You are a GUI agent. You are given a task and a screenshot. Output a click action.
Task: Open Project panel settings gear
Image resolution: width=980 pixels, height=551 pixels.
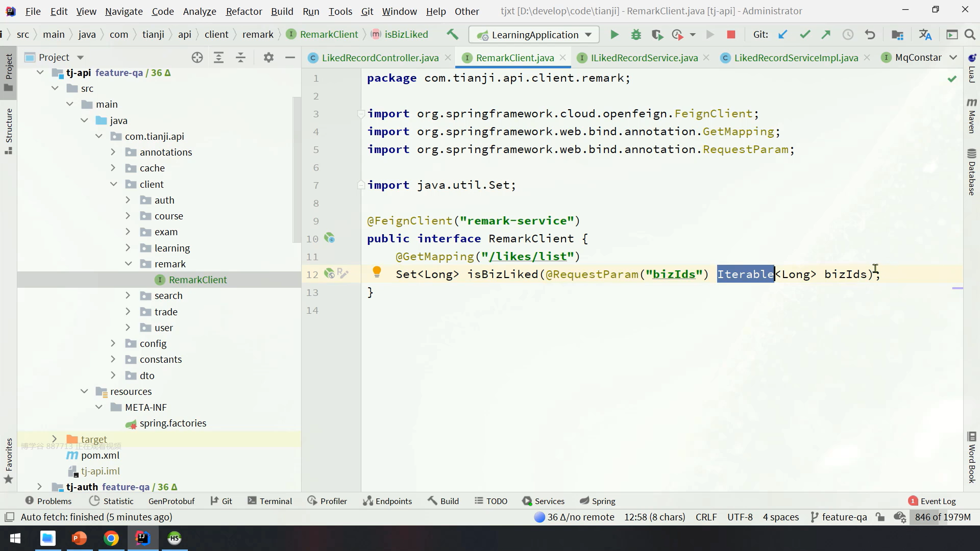(268, 58)
